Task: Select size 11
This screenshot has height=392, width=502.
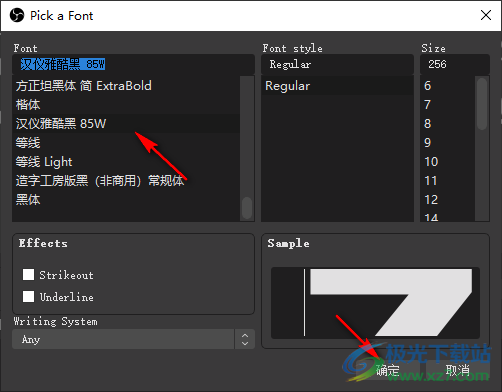Action: (447, 181)
